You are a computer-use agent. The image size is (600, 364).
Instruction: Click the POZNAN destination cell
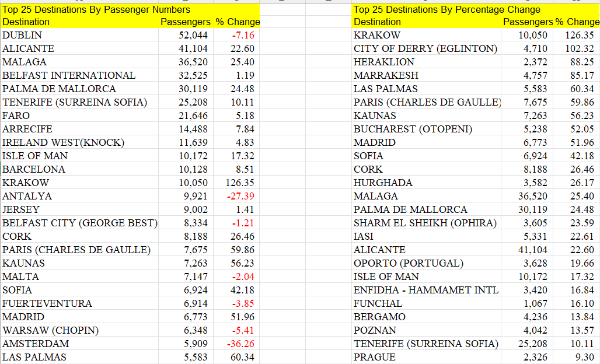coord(426,330)
